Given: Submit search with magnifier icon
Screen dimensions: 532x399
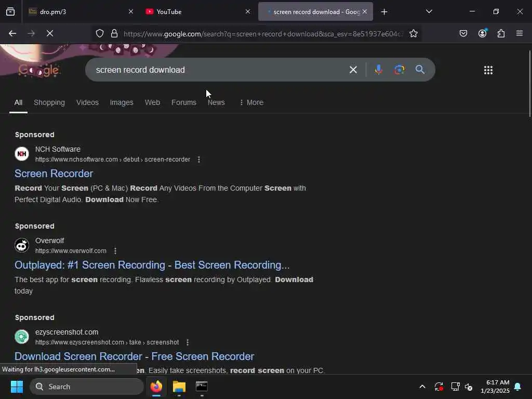Looking at the screenshot, I should click(420, 70).
